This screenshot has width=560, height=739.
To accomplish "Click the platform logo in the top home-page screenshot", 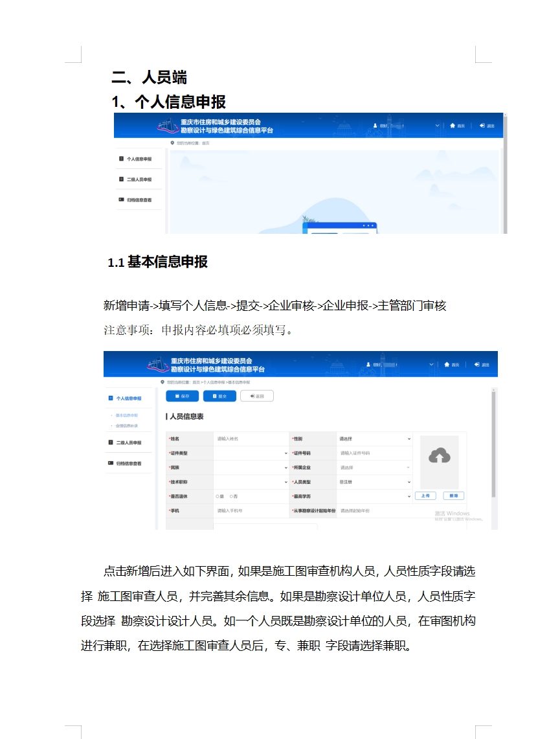I will pyautogui.click(x=168, y=126).
